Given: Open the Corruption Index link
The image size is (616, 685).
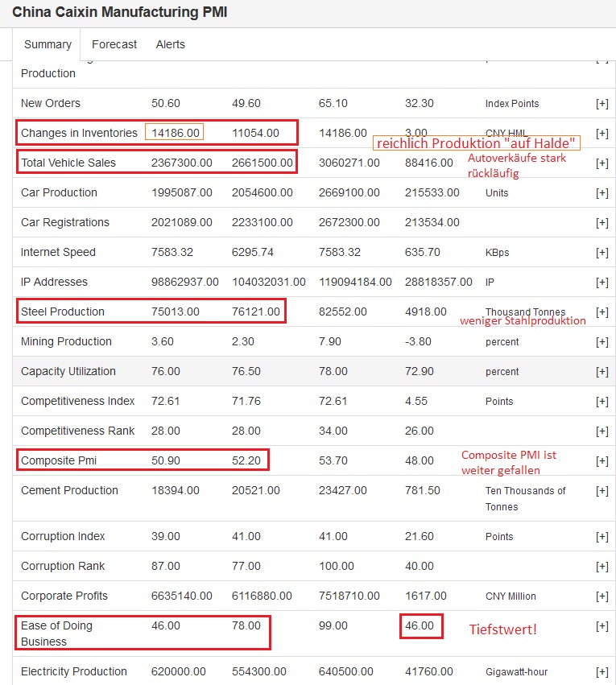Looking at the screenshot, I should 63,536.
